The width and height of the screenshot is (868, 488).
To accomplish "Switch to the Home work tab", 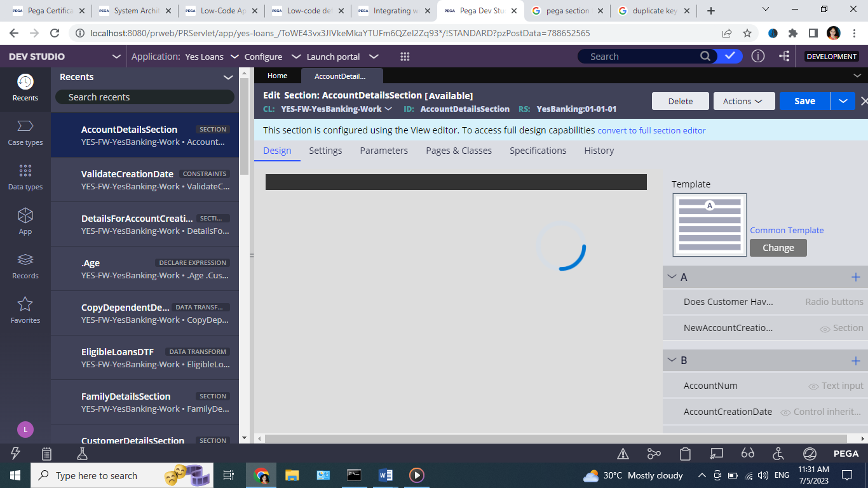I will coord(277,76).
